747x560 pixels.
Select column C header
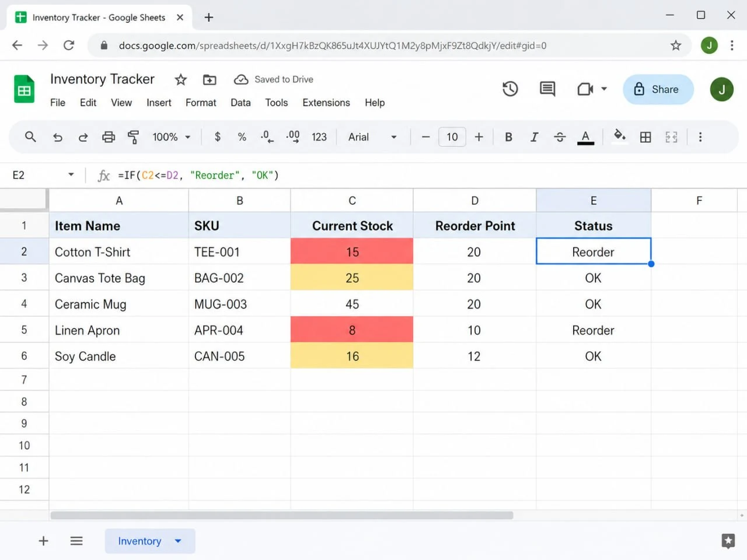pos(352,201)
